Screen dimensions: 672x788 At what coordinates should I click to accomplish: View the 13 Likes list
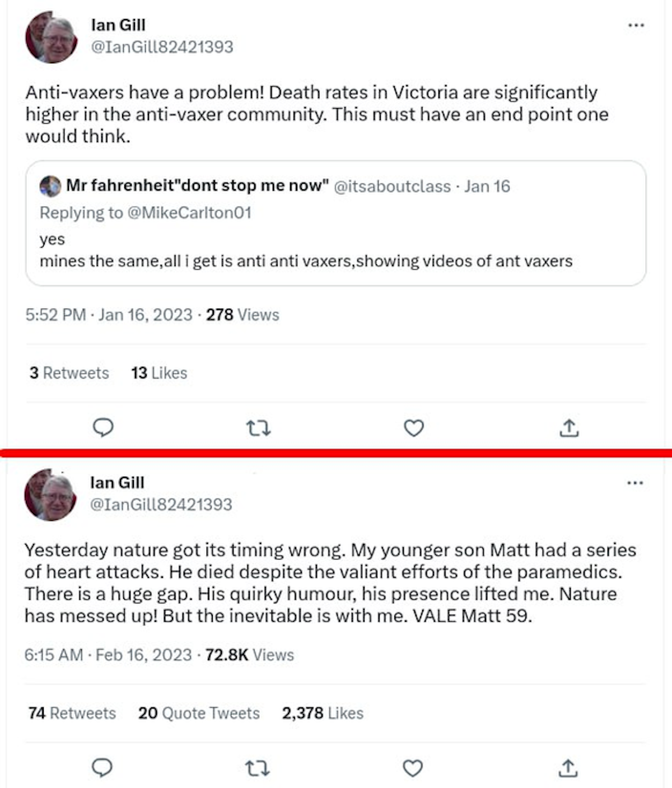pyautogui.click(x=159, y=373)
